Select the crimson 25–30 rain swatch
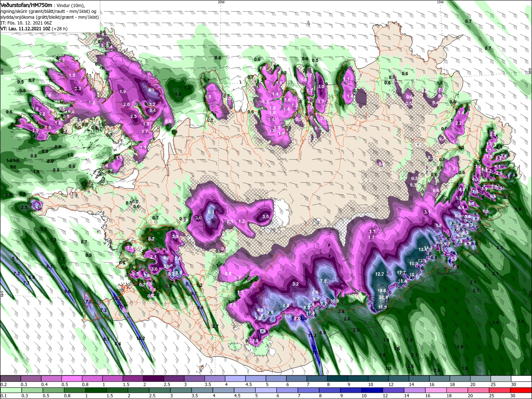The image size is (532, 399). 500,389
